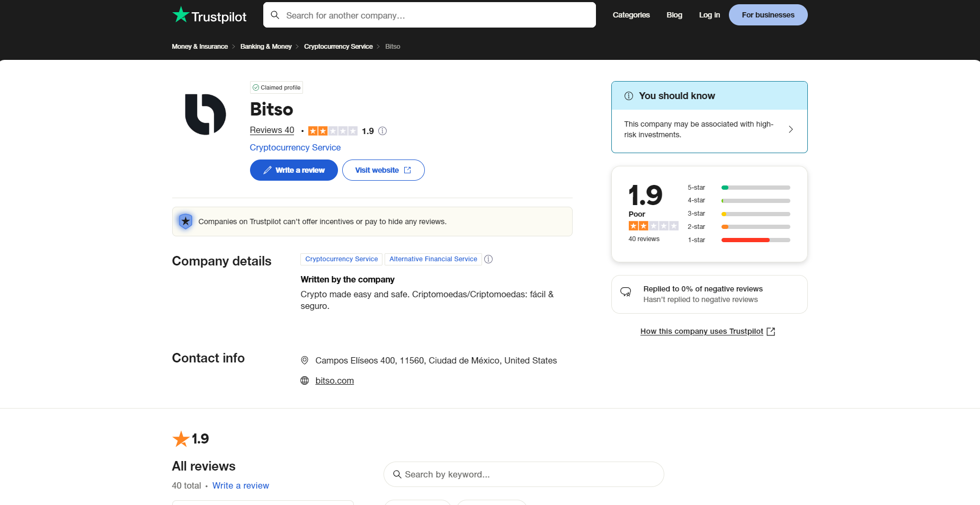Filter by the 4-star rating bar

tap(755, 201)
